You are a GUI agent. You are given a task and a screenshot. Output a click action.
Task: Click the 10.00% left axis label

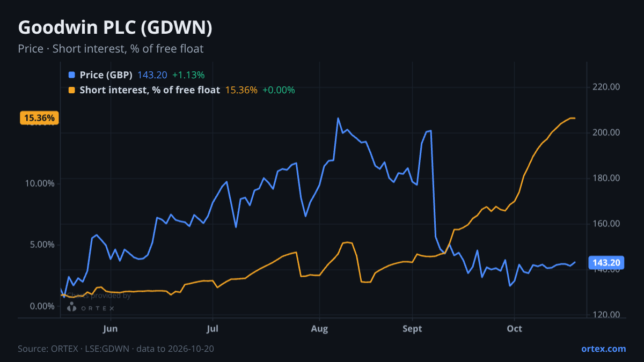pyautogui.click(x=40, y=183)
